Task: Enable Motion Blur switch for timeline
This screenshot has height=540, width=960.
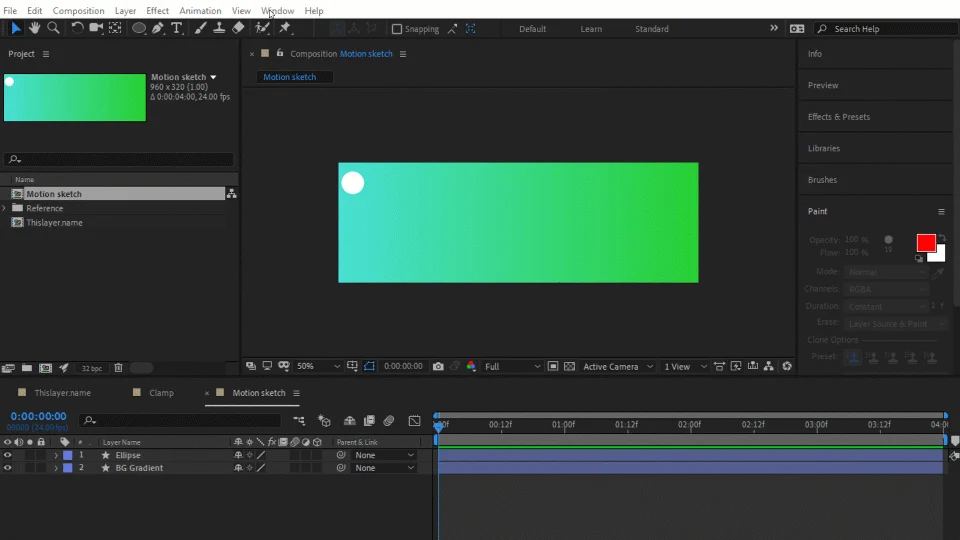Action: tap(389, 421)
